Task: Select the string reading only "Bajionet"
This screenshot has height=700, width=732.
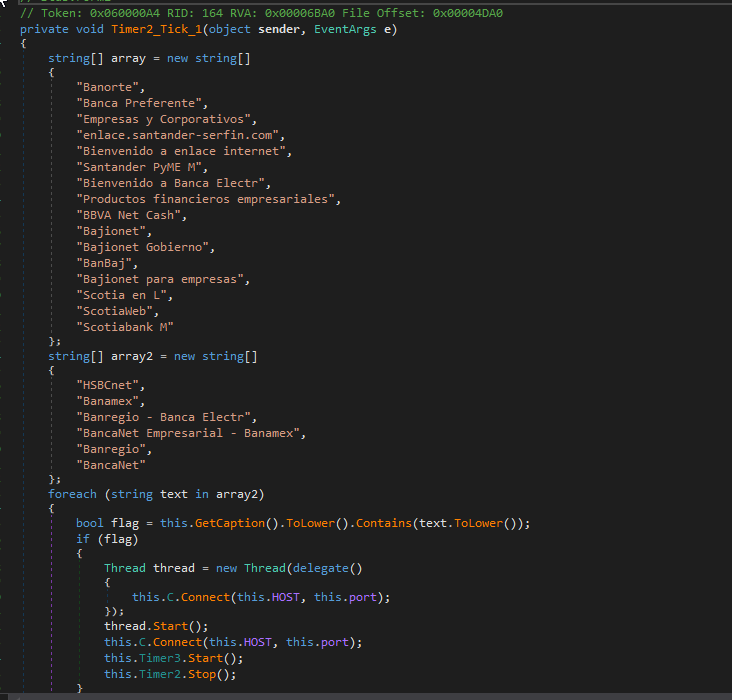Action: click(111, 231)
